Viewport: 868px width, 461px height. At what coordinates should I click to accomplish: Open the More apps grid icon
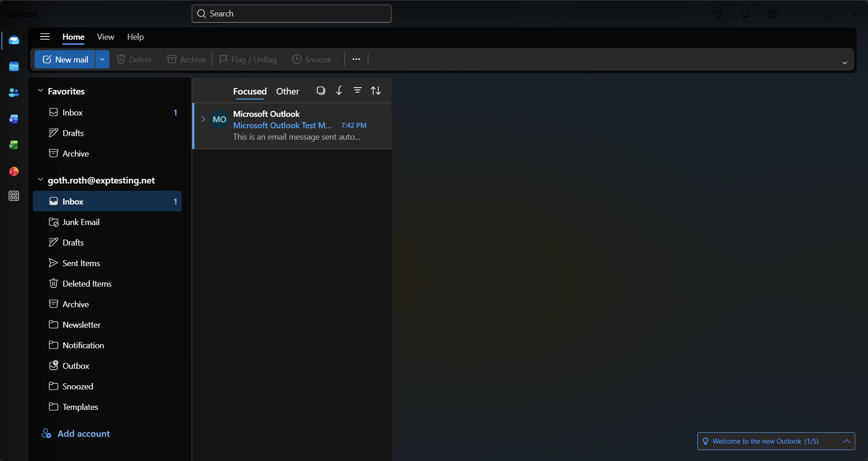tap(14, 196)
